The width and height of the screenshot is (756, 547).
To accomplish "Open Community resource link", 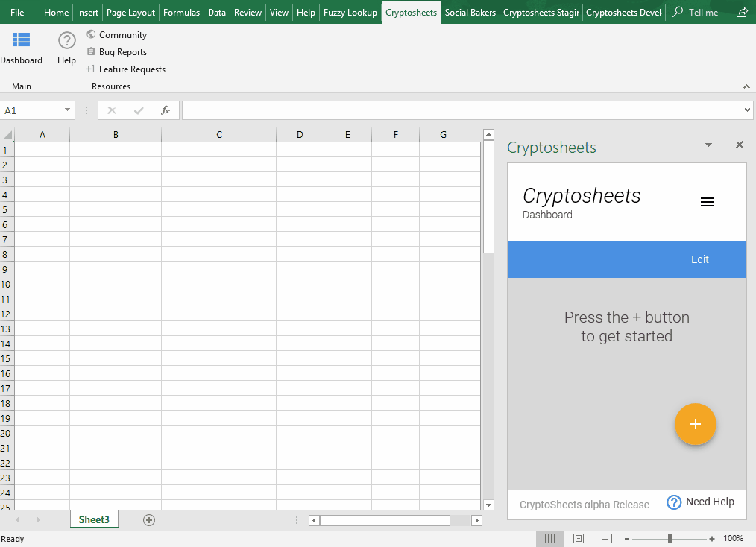I will (116, 35).
